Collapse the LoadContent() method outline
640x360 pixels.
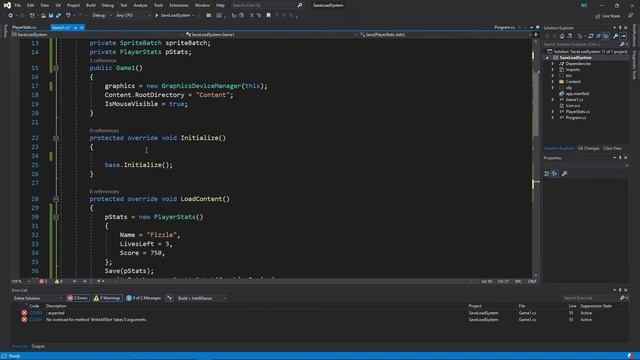point(56,199)
